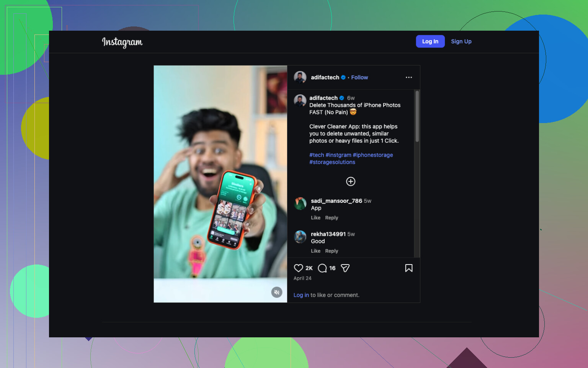Open the #storagesolutions hashtag
Viewport: 588px width, 368px height.
[332, 162]
